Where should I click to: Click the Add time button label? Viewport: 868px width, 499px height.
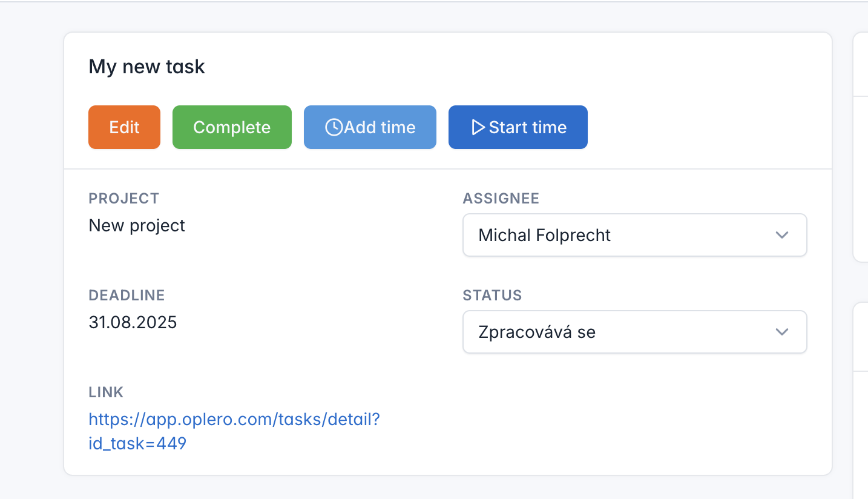pyautogui.click(x=380, y=127)
